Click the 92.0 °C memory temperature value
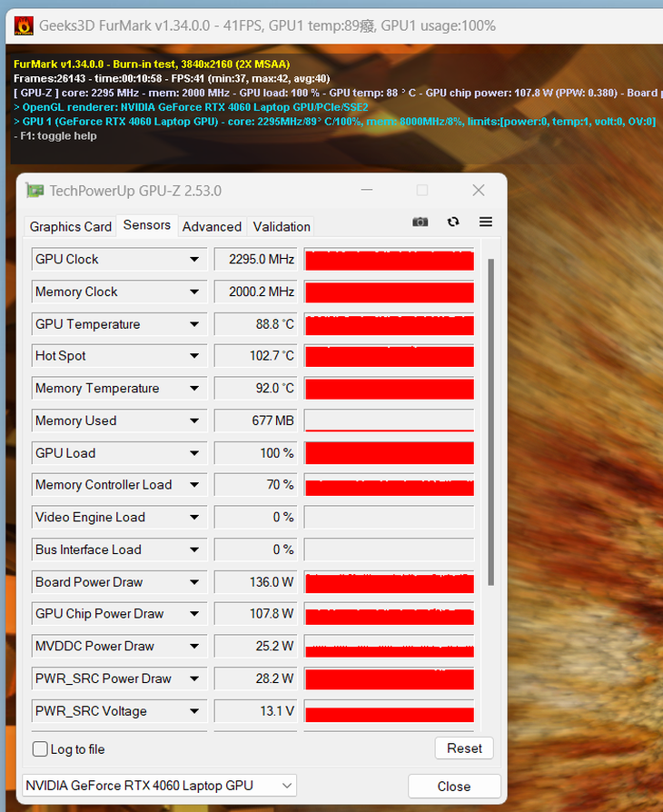This screenshot has height=812, width=663. click(x=256, y=389)
